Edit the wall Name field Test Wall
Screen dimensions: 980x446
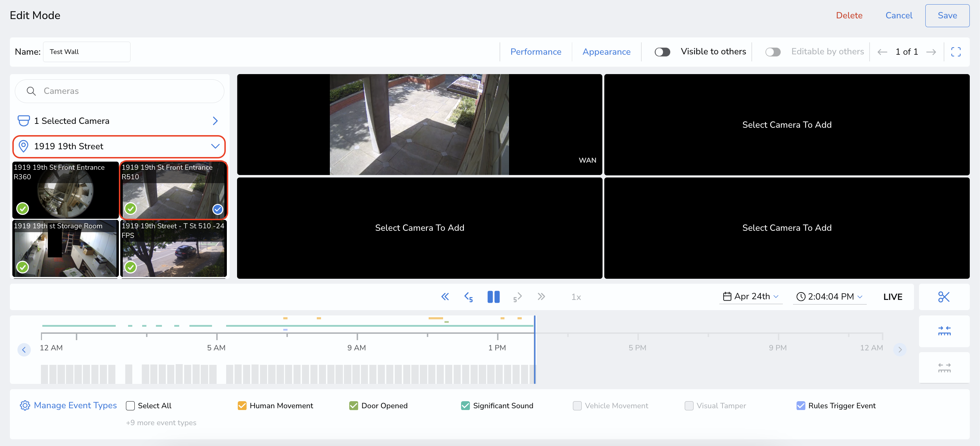87,52
